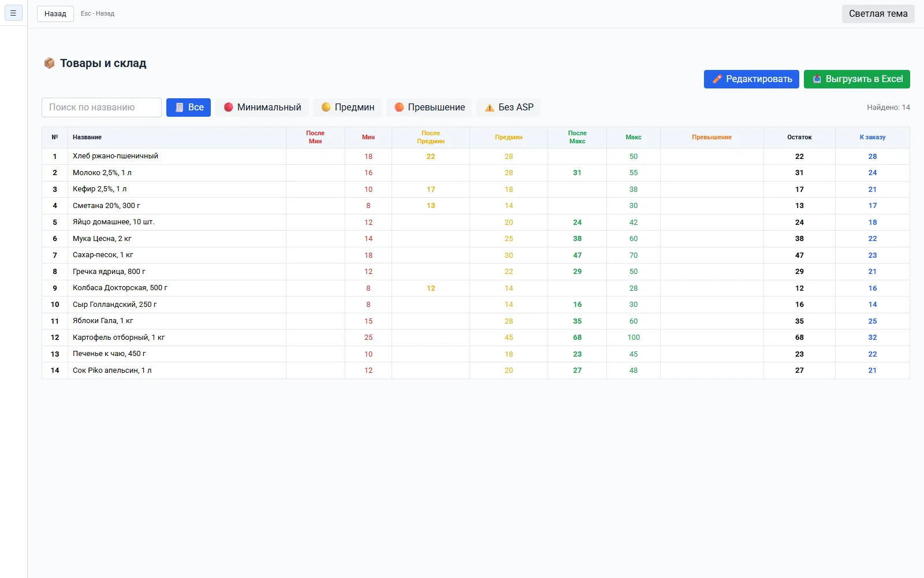924x578 pixels.
Task: Filter by Минимальный status
Action: [262, 108]
